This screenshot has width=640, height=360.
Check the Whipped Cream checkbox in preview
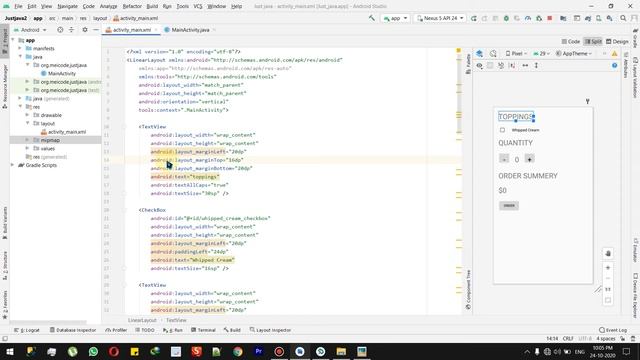pyautogui.click(x=502, y=130)
